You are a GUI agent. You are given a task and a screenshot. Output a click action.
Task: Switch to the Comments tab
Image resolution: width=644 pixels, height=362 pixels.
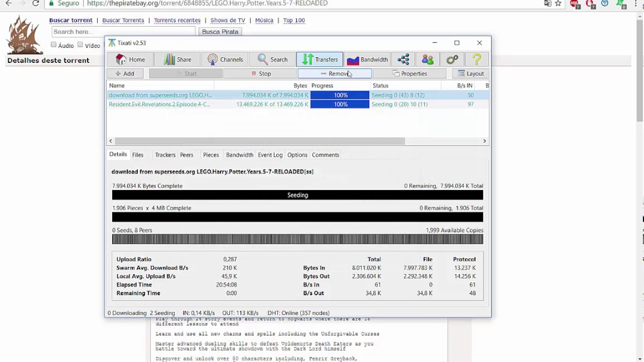(x=326, y=155)
